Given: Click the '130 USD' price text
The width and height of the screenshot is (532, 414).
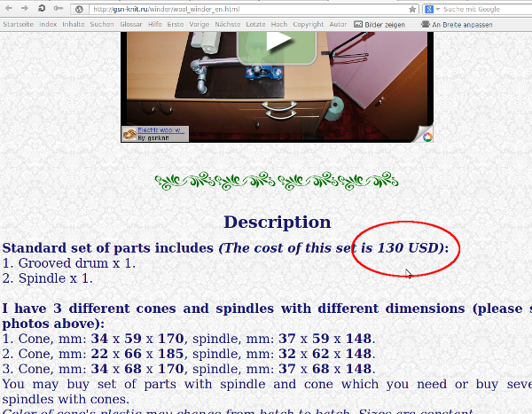Looking at the screenshot, I should pos(408,247).
